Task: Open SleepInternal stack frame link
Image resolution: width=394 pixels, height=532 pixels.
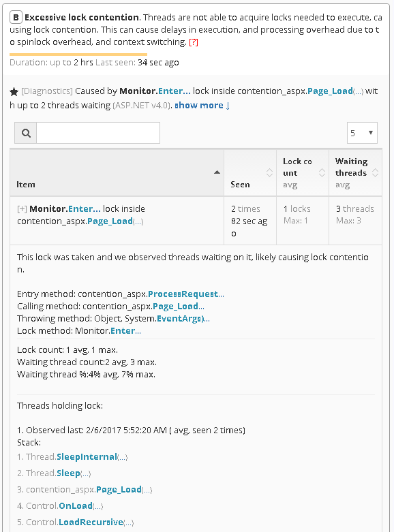Action: [x=87, y=457]
